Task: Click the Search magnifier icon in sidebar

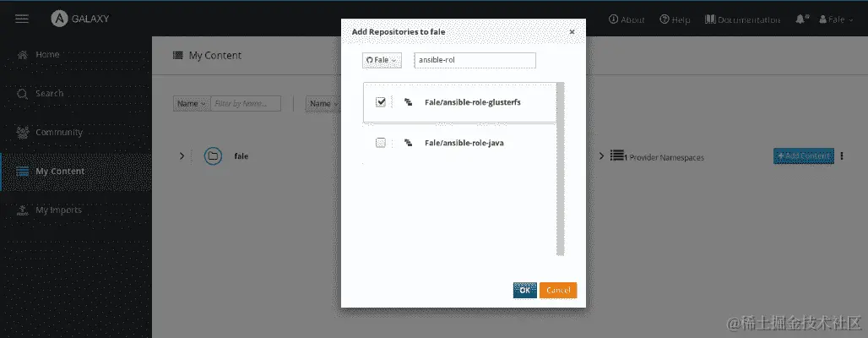Action: click(x=22, y=94)
